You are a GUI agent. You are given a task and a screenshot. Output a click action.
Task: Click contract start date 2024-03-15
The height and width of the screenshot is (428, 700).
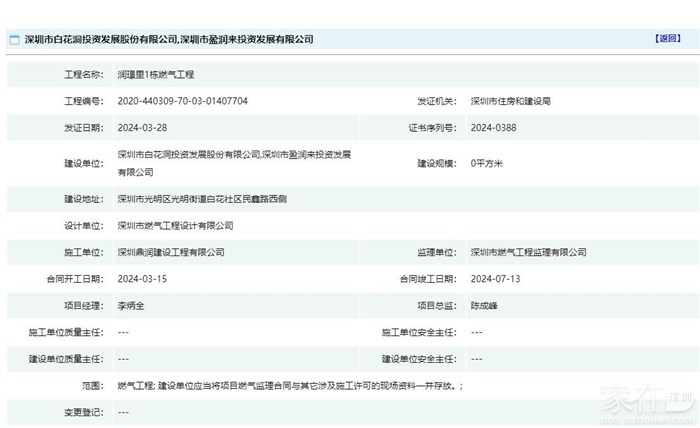[144, 279]
